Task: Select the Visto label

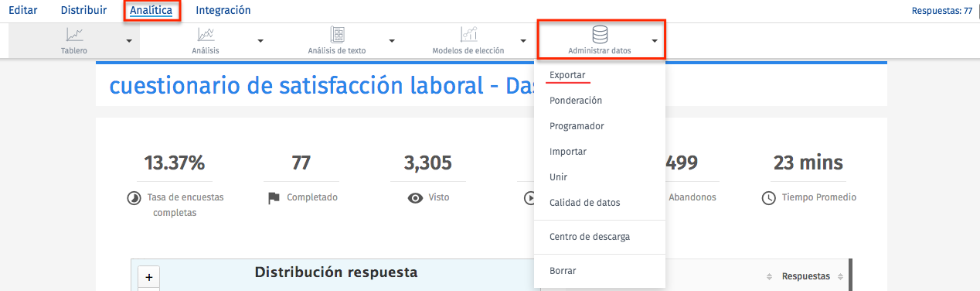Action: [x=438, y=197]
